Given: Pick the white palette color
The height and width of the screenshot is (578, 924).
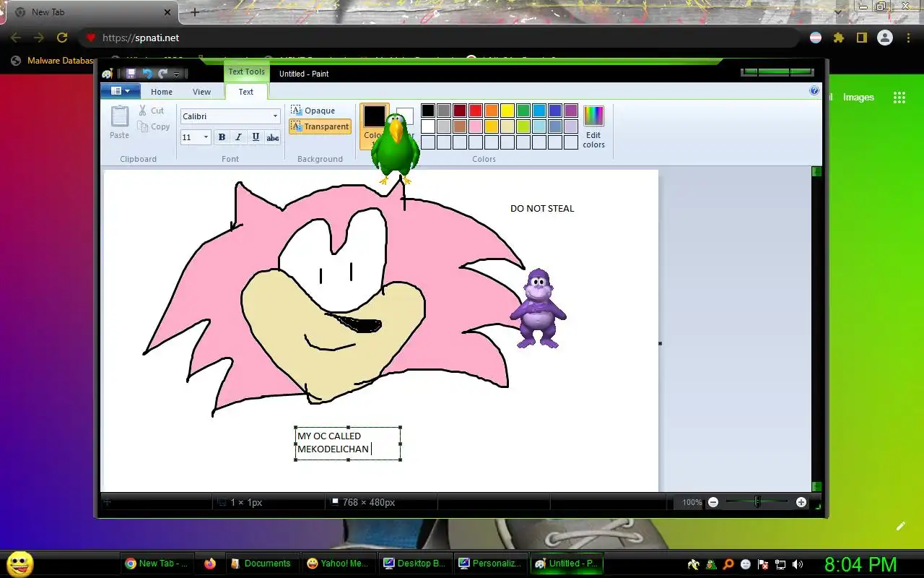Looking at the screenshot, I should [x=428, y=126].
